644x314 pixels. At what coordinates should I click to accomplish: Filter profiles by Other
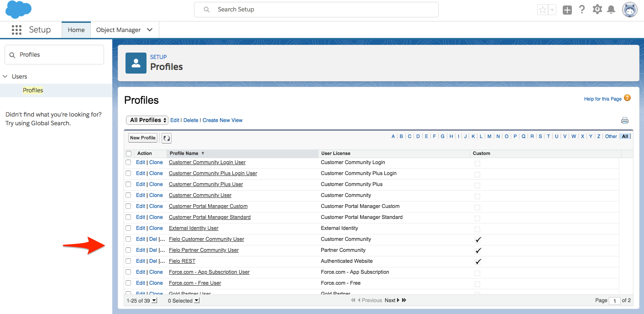point(611,136)
